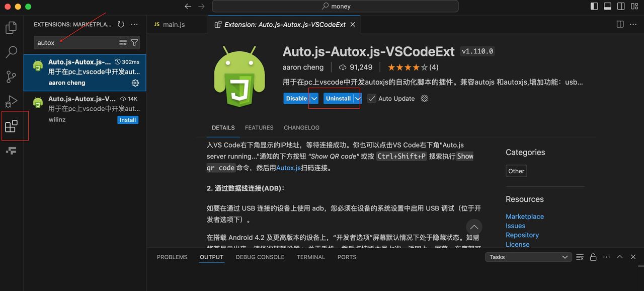Click publisher name aaron cheng in header
The image size is (644, 291).
pos(303,67)
